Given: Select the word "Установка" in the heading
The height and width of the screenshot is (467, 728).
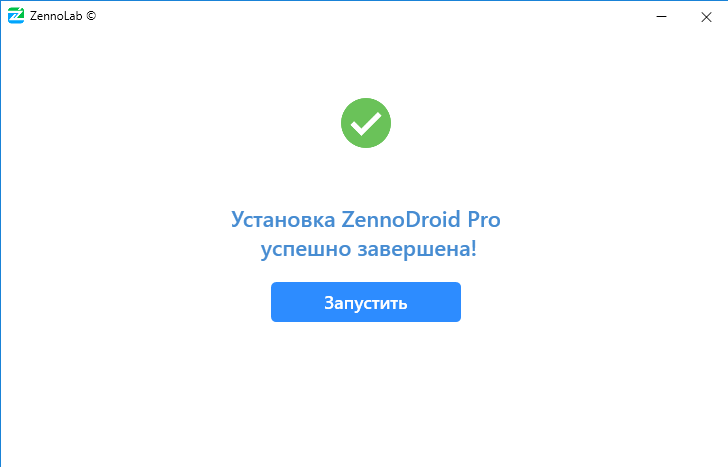Looking at the screenshot, I should point(283,220).
